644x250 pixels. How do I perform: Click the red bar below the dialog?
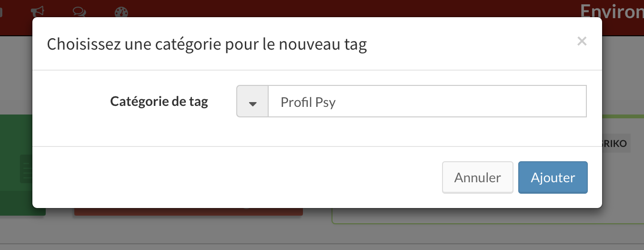click(188, 212)
